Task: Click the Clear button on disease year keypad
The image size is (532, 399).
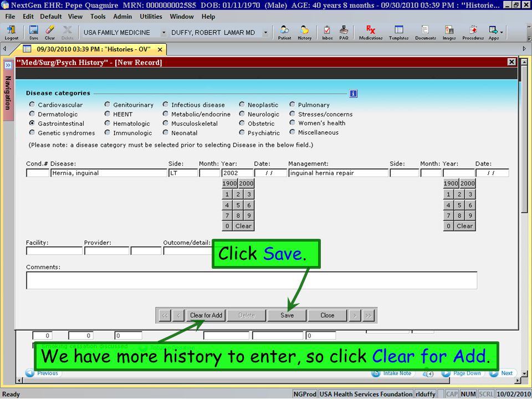Action: pos(243,226)
